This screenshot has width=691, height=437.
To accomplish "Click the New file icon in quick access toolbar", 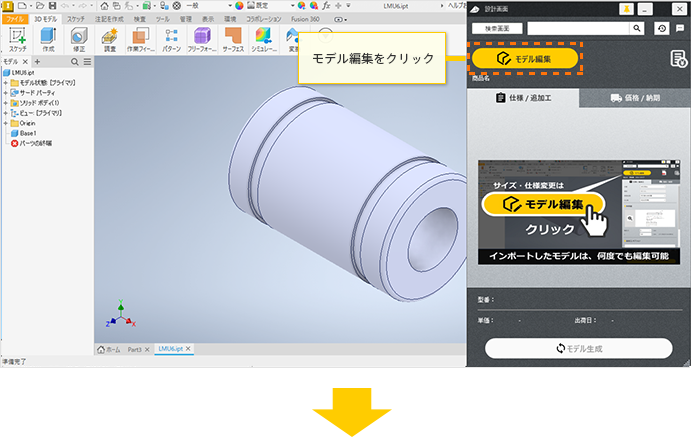I will coord(22,6).
